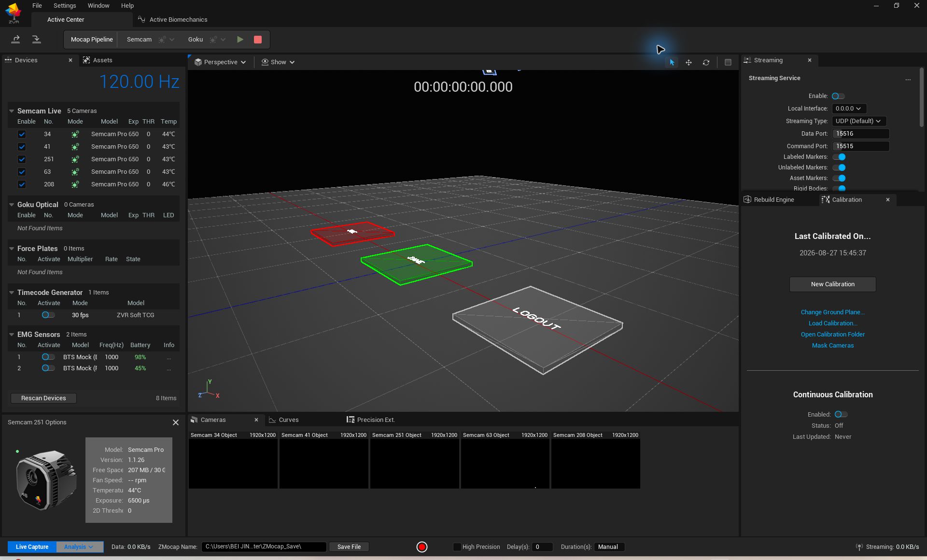
Task: Toggle the Streaming Service Enable switch
Action: click(x=838, y=96)
